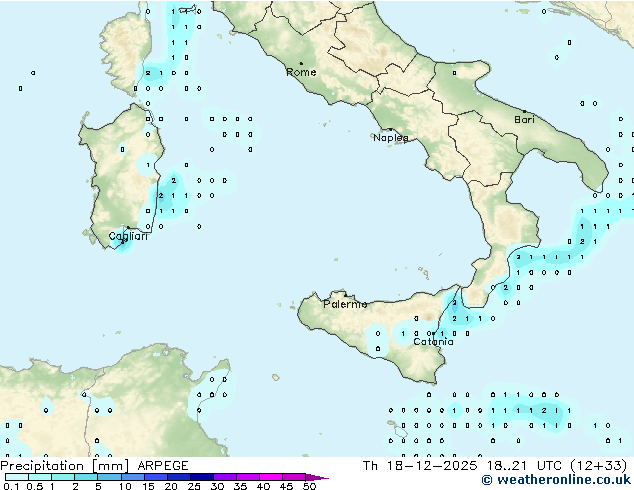Click the '35' legend scale value
634x490 pixels.
tap(240, 486)
